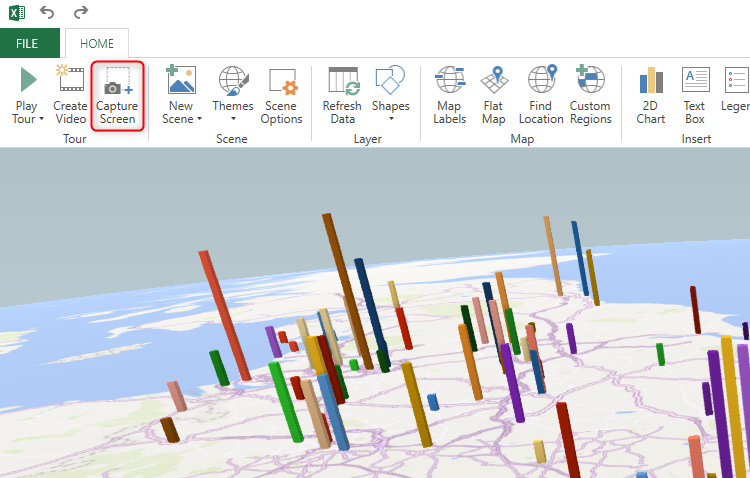The height and width of the screenshot is (478, 750).
Task: Click the Redo arrow button
Action: tap(82, 13)
